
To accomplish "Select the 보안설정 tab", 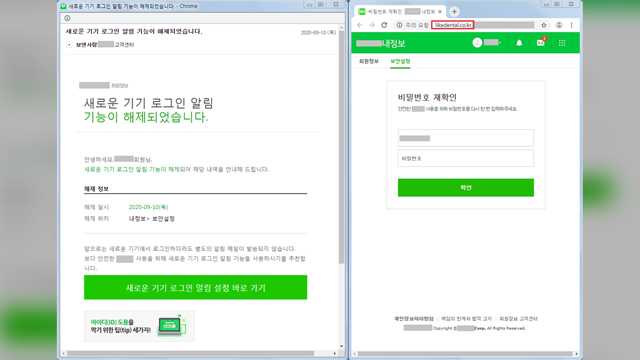I will tap(400, 61).
